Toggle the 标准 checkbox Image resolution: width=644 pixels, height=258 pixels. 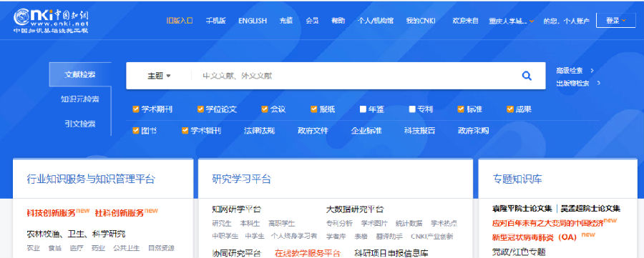[x=461, y=109]
